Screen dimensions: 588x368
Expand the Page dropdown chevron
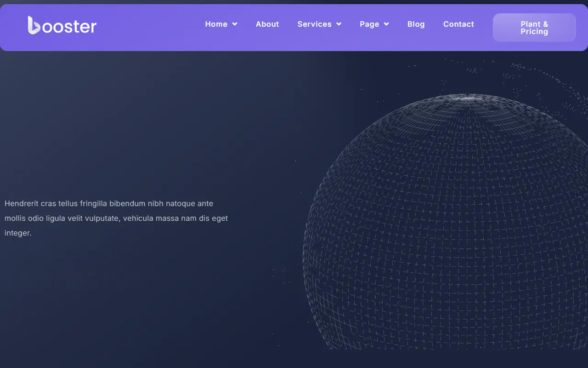386,24
